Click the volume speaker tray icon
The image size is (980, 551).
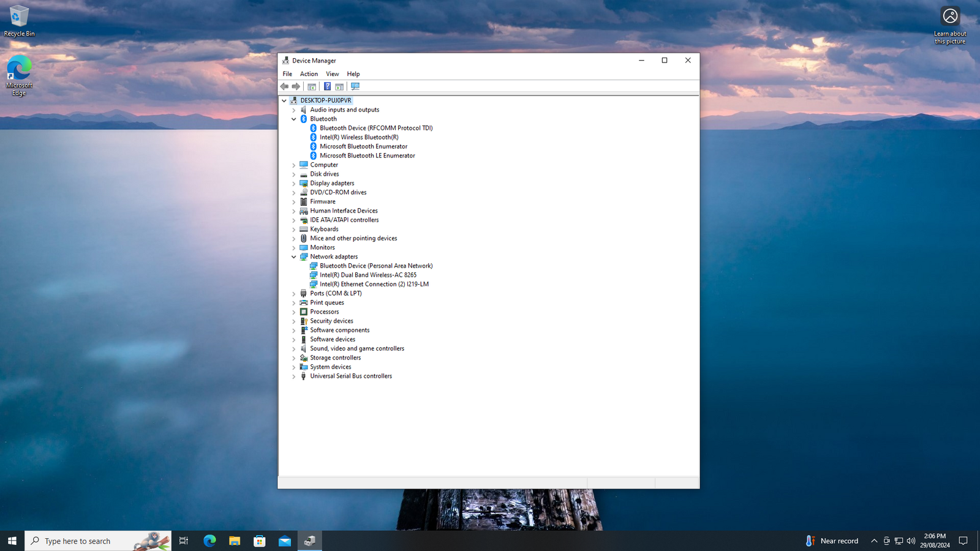pyautogui.click(x=911, y=541)
